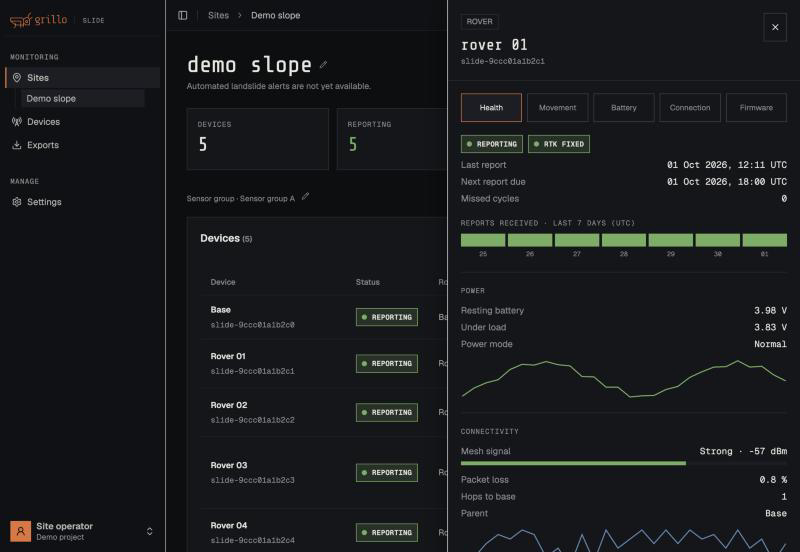Open the Firmware tab
The image size is (800, 552).
(x=756, y=108)
